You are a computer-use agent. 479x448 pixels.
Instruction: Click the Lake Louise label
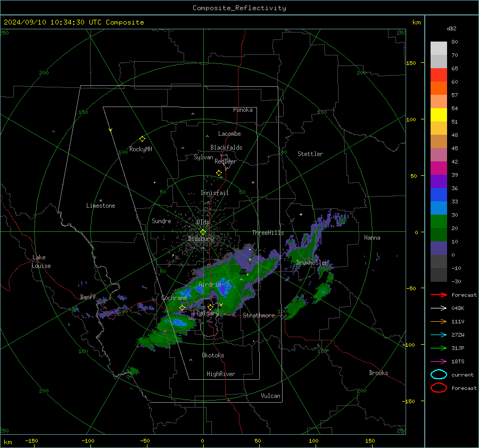tap(41, 262)
